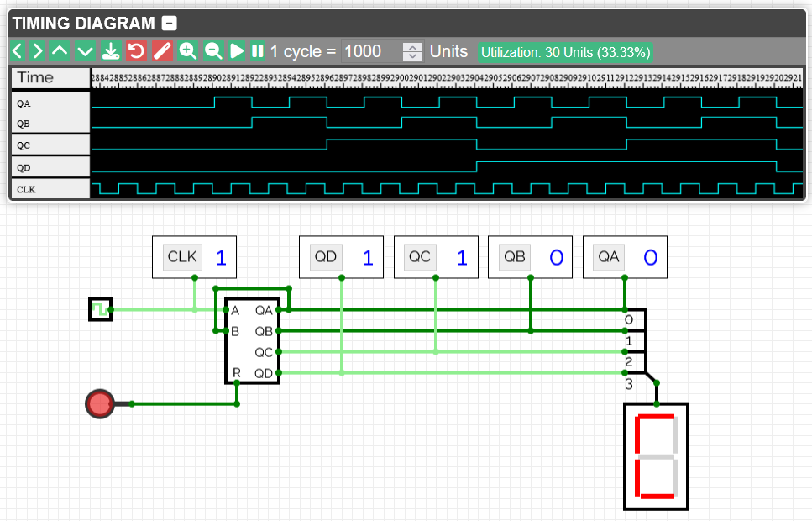Screen dimensions: 812x521
Task: Click the QA output probe label
Action: tap(609, 257)
